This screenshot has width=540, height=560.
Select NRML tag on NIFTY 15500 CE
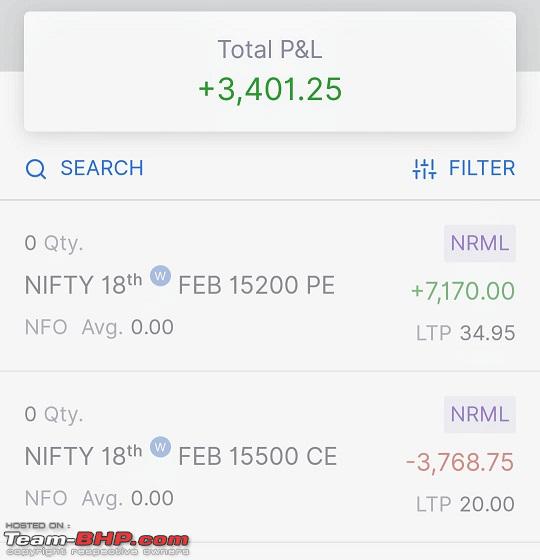click(x=480, y=414)
